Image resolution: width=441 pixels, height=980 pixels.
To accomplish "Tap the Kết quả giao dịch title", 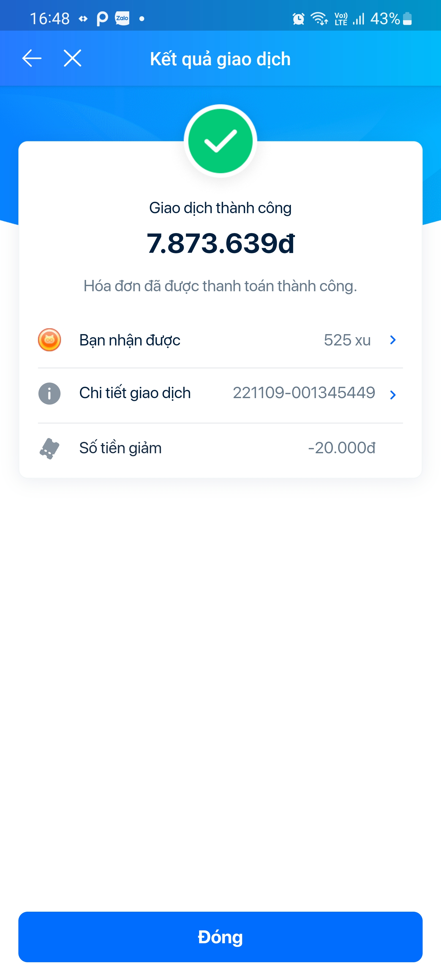I will 220,59.
